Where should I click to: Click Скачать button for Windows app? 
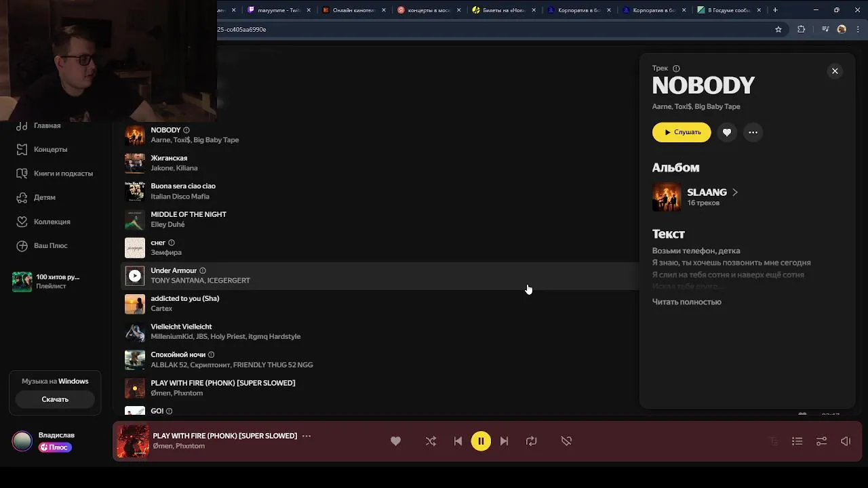[x=55, y=399]
